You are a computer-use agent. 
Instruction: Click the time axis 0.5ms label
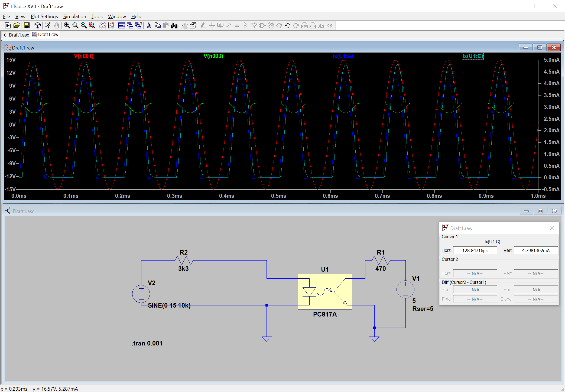(x=278, y=196)
